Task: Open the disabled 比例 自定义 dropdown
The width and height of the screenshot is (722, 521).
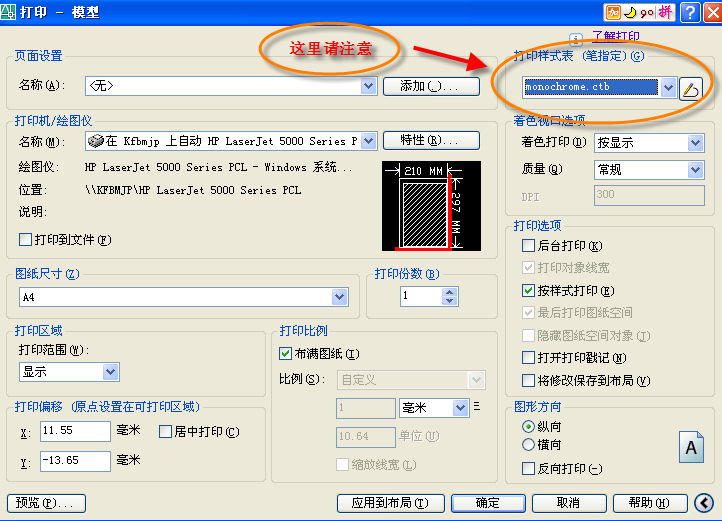Action: coord(476,380)
